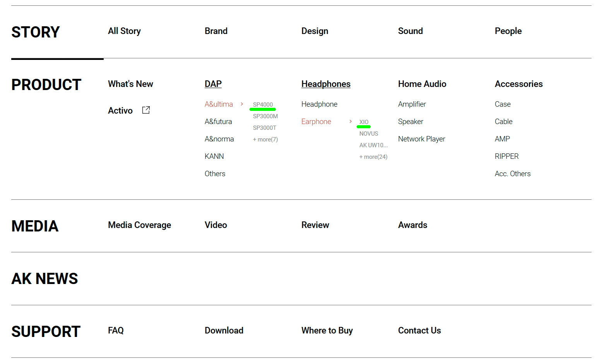Open the Home Audio category heading
The height and width of the screenshot is (364, 595).
click(x=422, y=84)
